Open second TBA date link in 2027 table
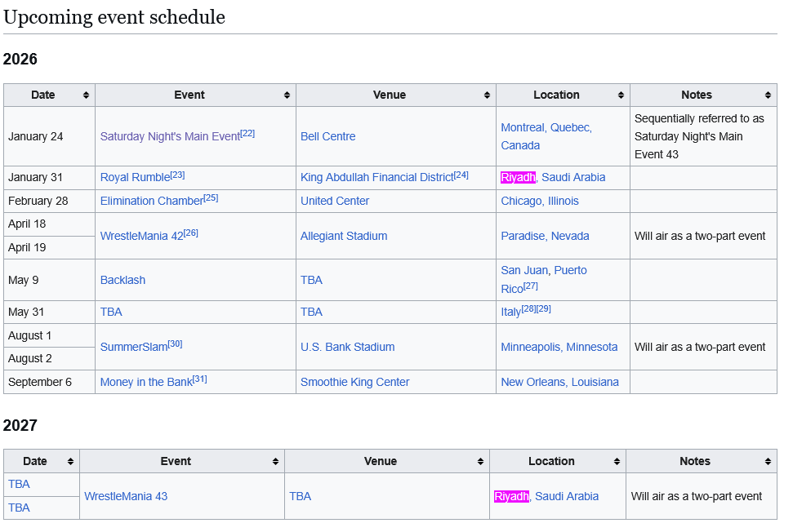This screenshot has width=793, height=532. (20, 508)
